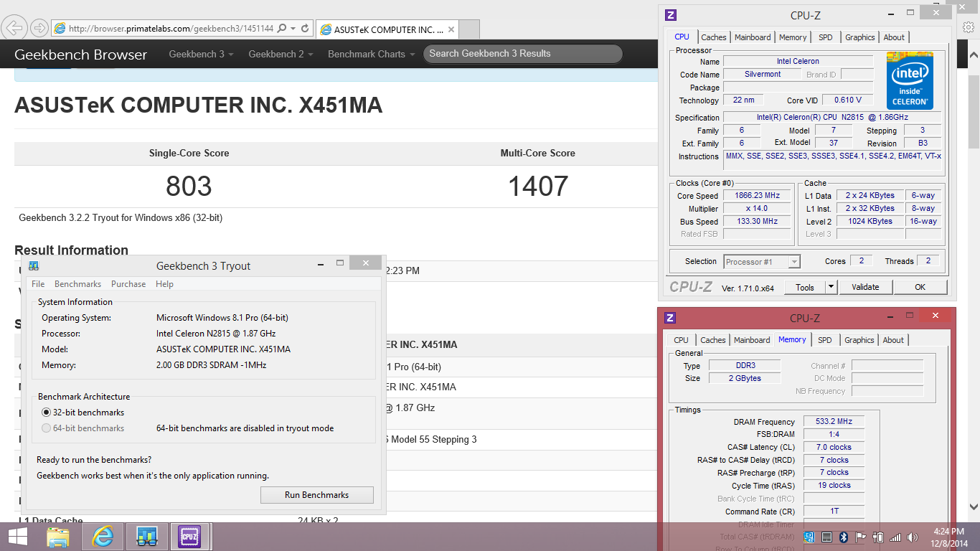This screenshot has height=551, width=980.
Task: Open Caches tab in lower CPU-Z window
Action: (x=712, y=340)
